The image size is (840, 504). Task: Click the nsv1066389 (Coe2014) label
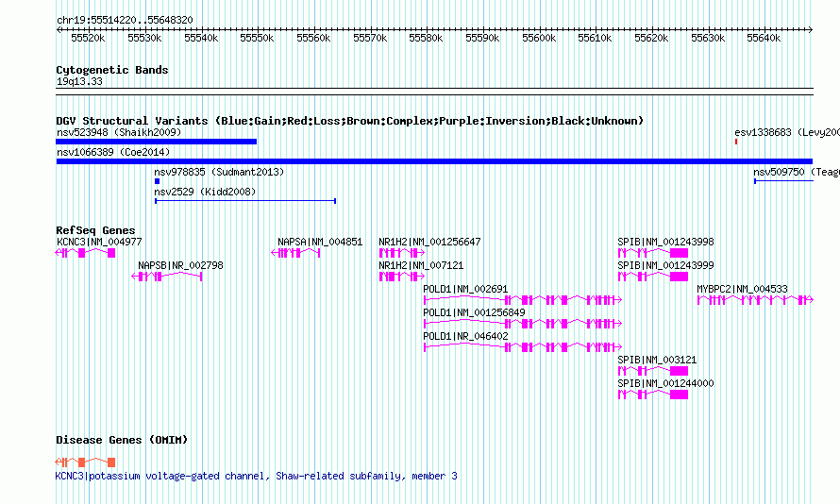pos(113,152)
